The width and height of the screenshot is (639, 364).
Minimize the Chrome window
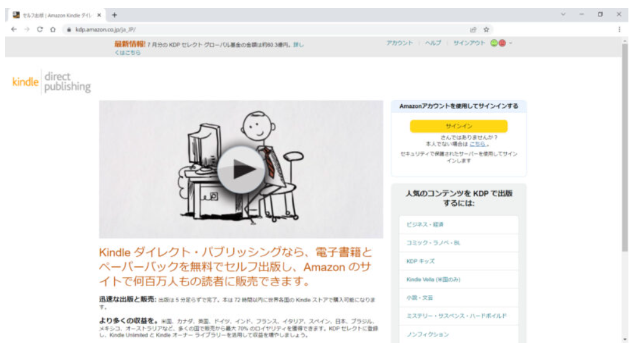point(582,14)
